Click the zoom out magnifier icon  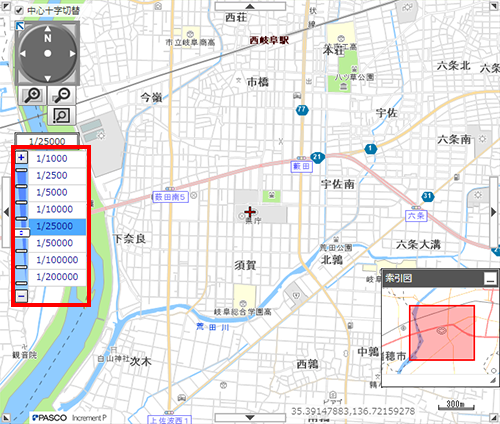click(62, 96)
